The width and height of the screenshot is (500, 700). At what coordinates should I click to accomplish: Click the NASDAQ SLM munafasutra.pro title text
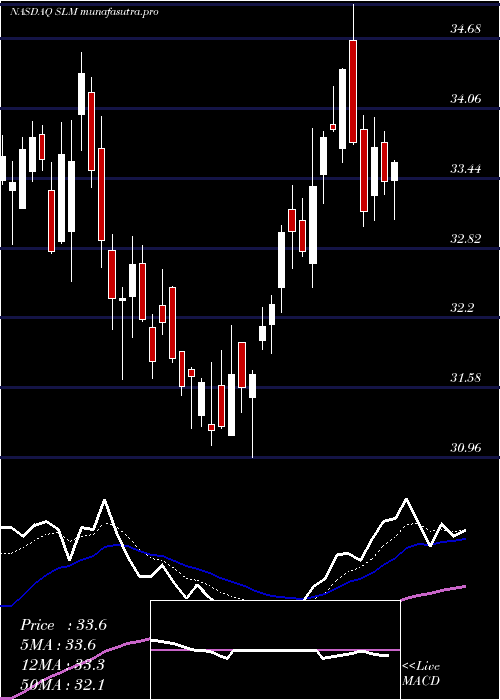tap(85, 12)
